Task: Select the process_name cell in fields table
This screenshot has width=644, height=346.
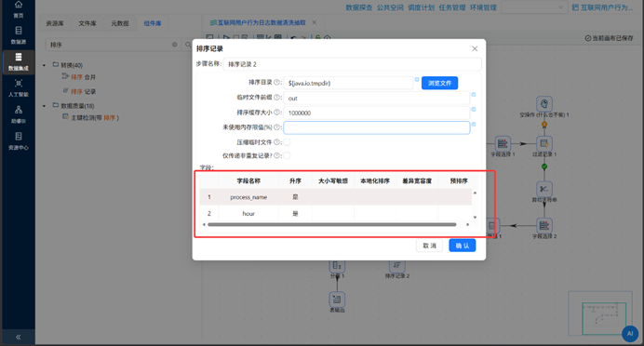Action: click(248, 197)
